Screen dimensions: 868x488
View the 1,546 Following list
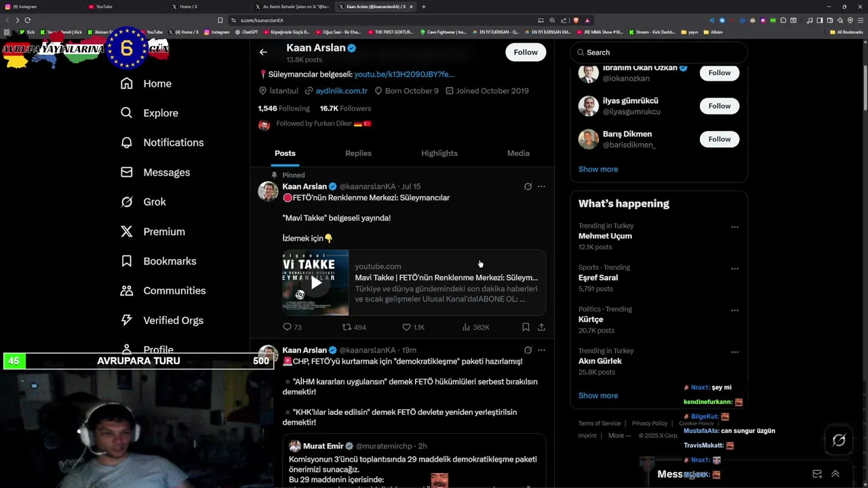(283, 108)
